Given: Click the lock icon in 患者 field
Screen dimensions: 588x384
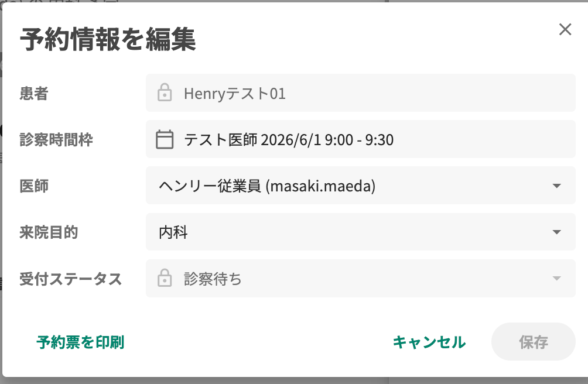Looking at the screenshot, I should (165, 92).
